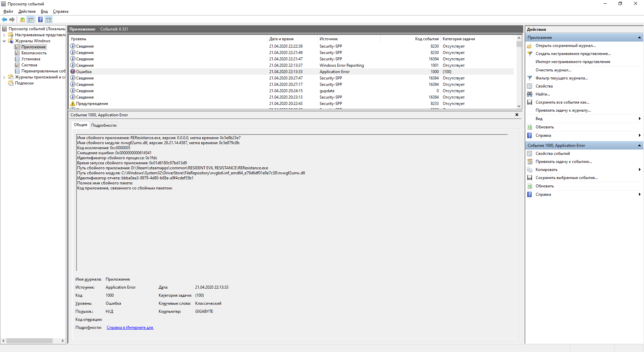This screenshot has height=352, width=644.
Task: Open the Вид menu in menu bar
Action: tap(44, 11)
